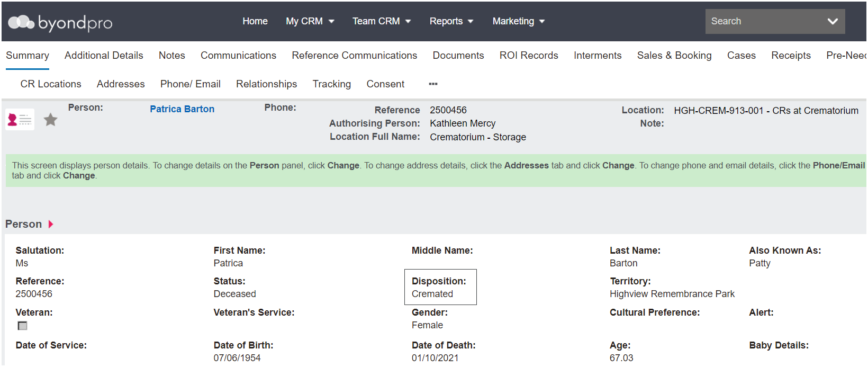Open the Documents tab
This screenshot has height=367, width=868.
pyautogui.click(x=458, y=56)
